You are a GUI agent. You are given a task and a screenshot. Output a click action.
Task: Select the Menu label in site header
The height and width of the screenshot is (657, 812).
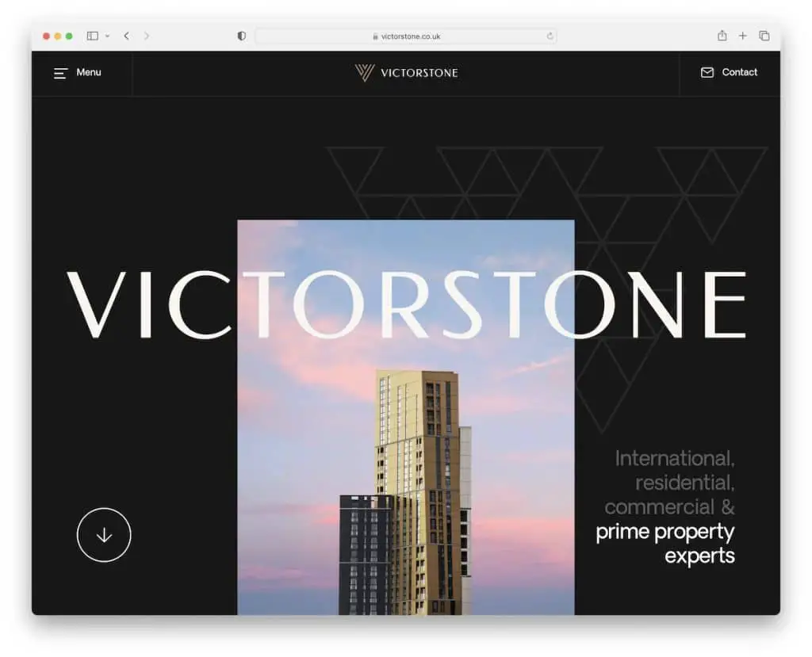pos(89,72)
